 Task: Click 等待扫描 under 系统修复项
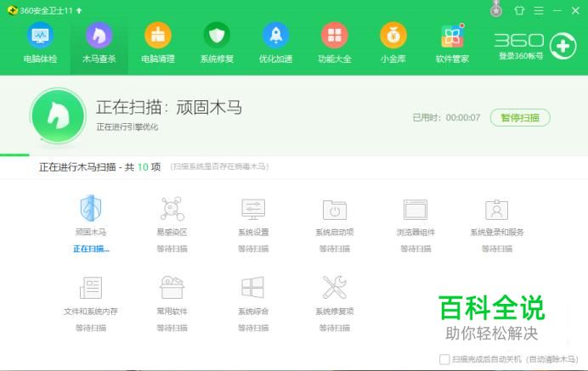(x=335, y=329)
